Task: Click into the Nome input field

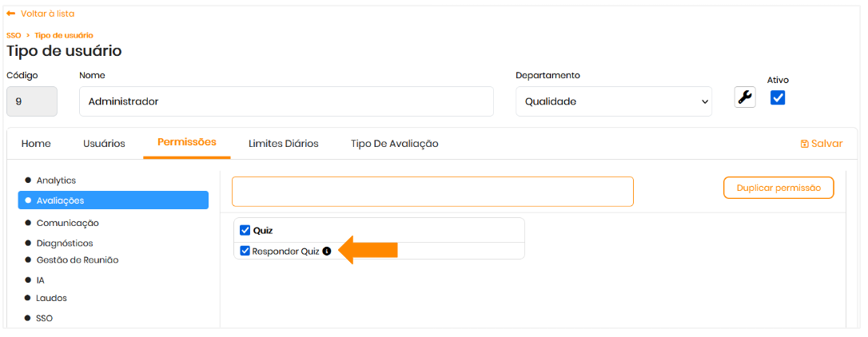Action: pos(286,101)
